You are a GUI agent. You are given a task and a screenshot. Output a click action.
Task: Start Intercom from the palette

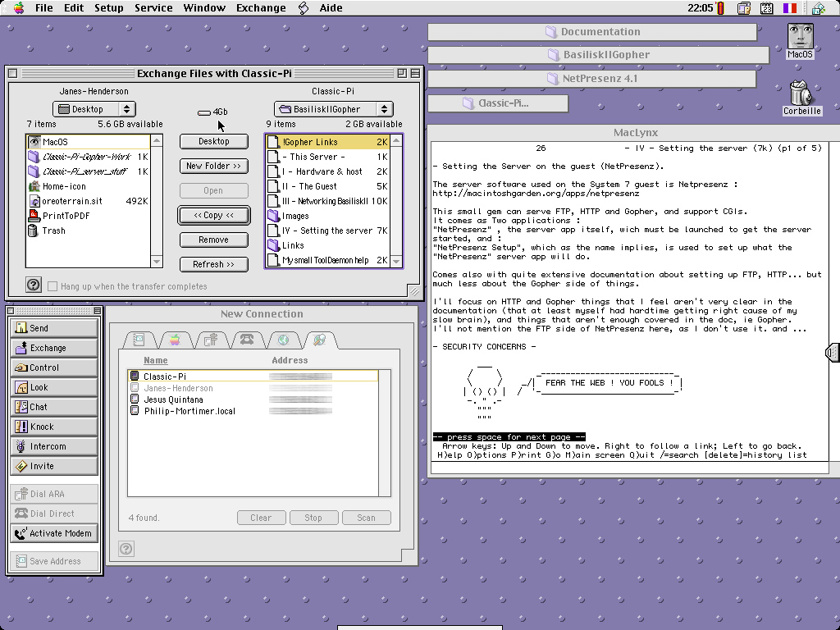click(x=56, y=446)
